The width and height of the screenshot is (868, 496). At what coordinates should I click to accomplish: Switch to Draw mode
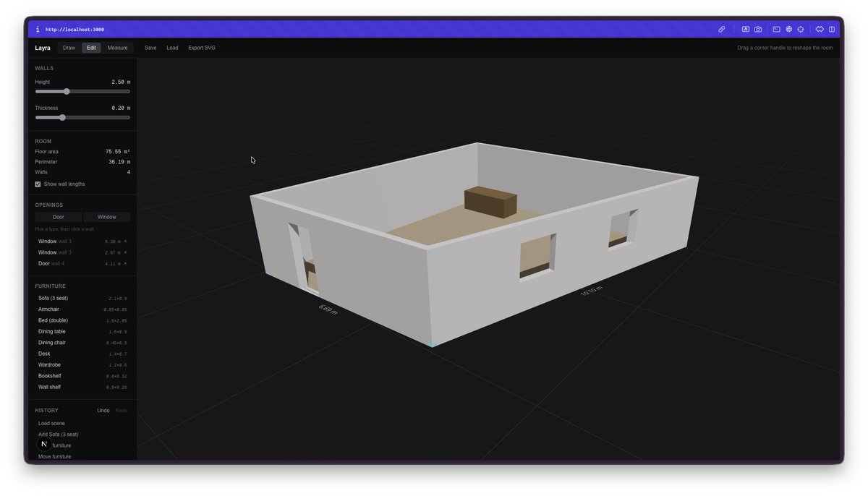point(69,48)
